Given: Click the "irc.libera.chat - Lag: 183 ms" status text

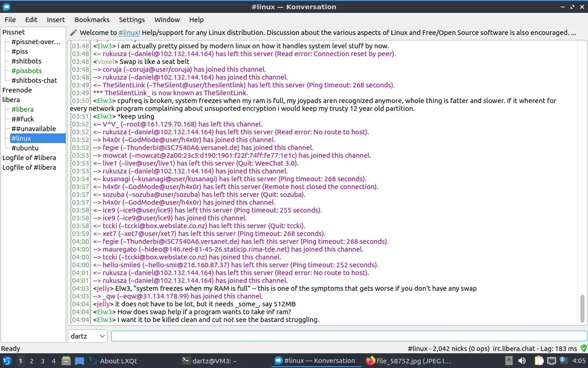Looking at the screenshot, I should click(535, 349).
